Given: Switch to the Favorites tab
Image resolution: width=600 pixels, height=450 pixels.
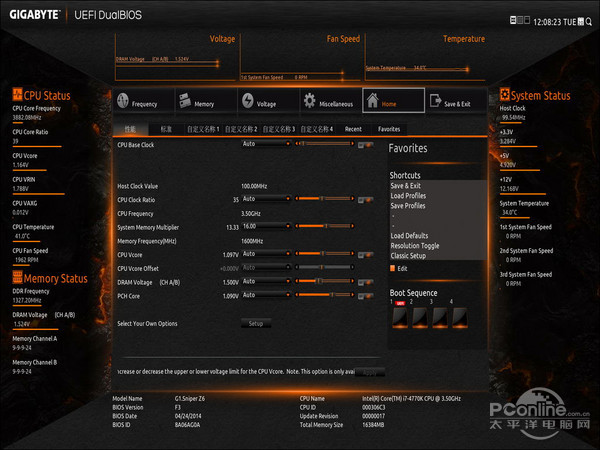Looking at the screenshot, I should pyautogui.click(x=389, y=129).
